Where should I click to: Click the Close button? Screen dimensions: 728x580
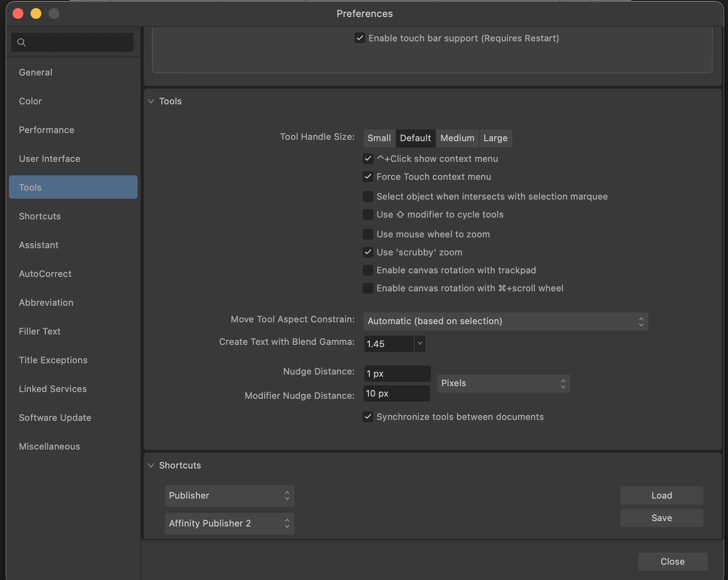(672, 562)
